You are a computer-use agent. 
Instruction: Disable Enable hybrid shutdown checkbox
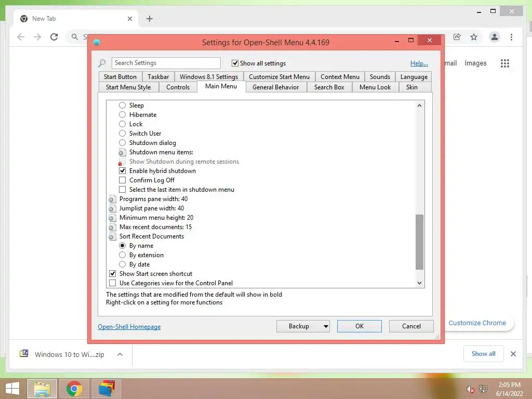(x=122, y=171)
